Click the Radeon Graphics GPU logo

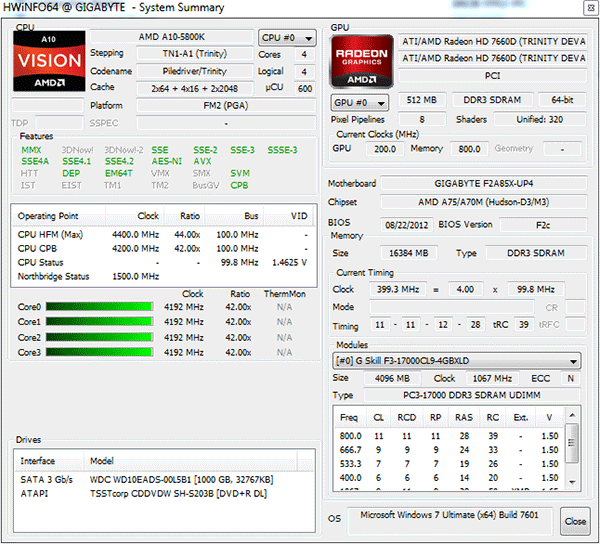coord(362,61)
